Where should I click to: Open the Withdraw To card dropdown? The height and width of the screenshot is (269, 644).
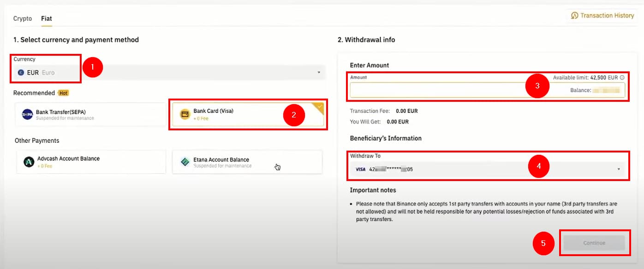click(x=487, y=169)
